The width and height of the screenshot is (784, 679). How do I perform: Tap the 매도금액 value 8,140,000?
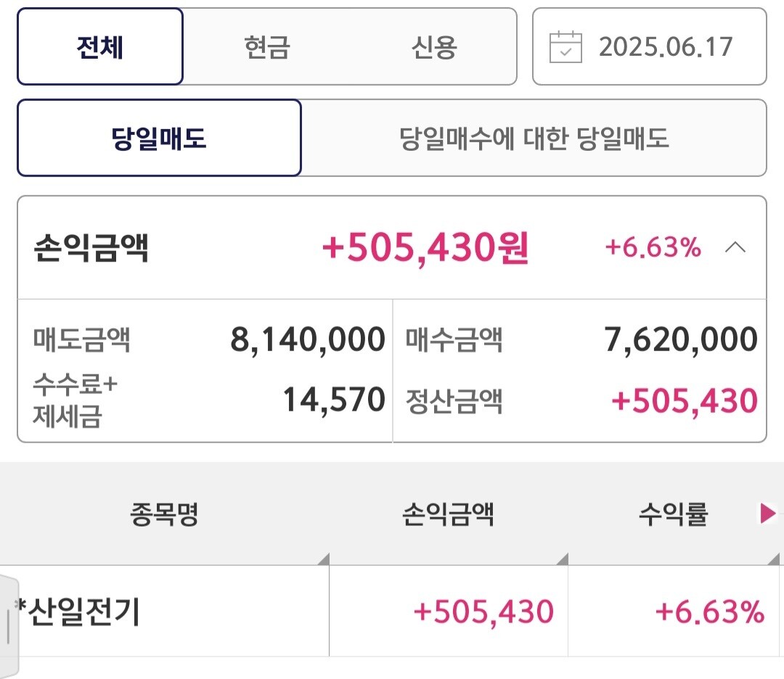308,339
